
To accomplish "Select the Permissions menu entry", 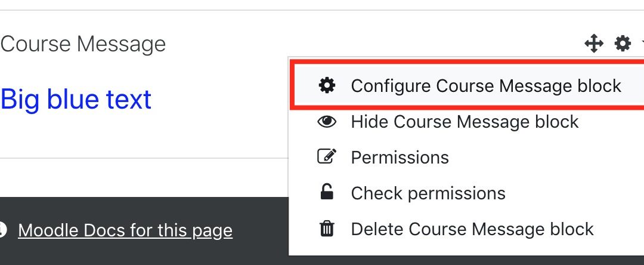I will point(400,158).
